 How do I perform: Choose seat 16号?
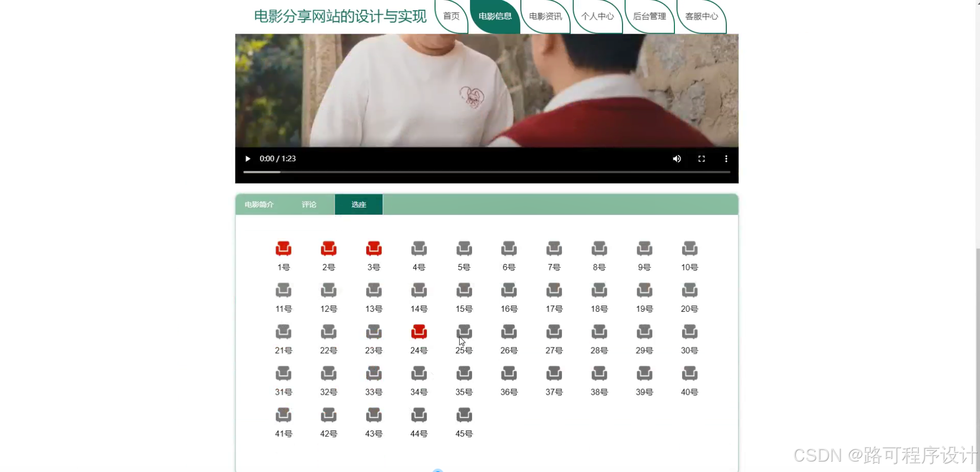(509, 290)
